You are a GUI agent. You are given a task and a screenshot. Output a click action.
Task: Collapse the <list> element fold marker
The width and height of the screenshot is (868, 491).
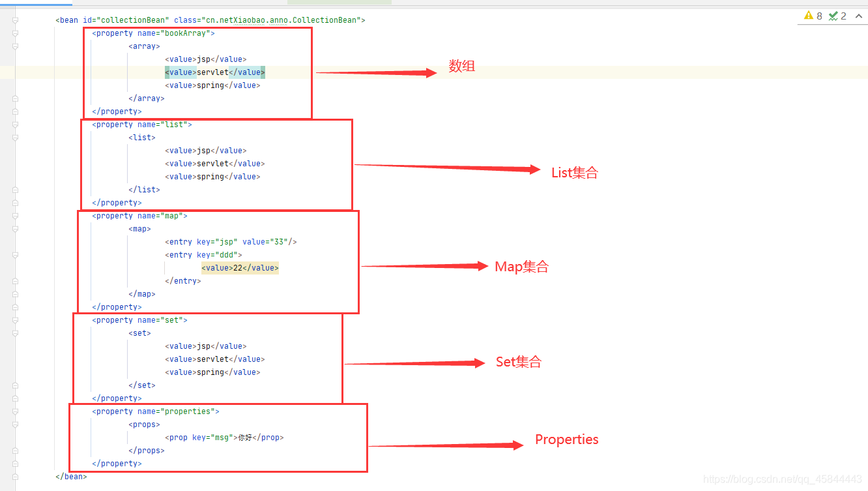click(15, 138)
